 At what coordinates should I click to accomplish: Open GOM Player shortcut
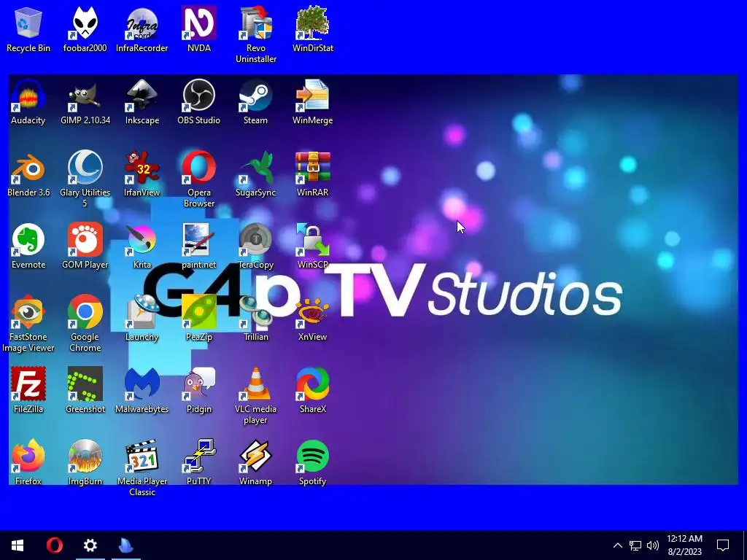(x=85, y=246)
